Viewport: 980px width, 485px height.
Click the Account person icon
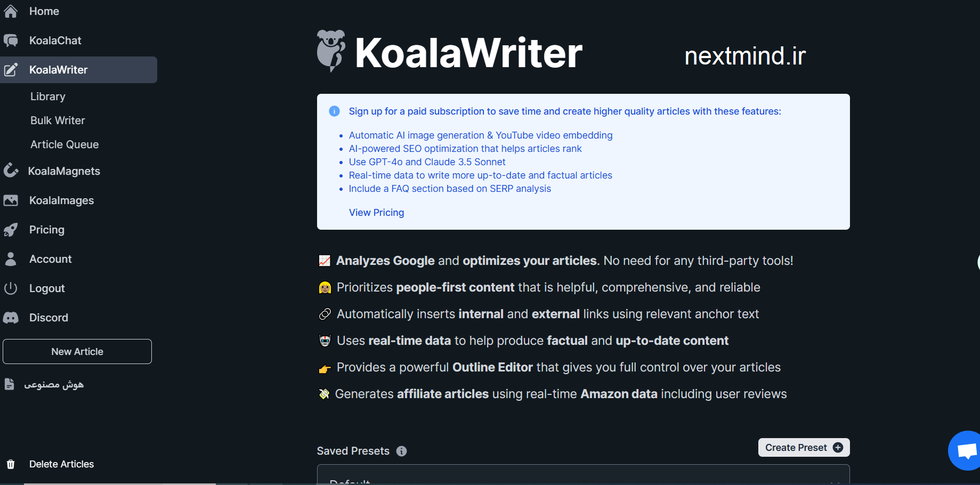[11, 259]
